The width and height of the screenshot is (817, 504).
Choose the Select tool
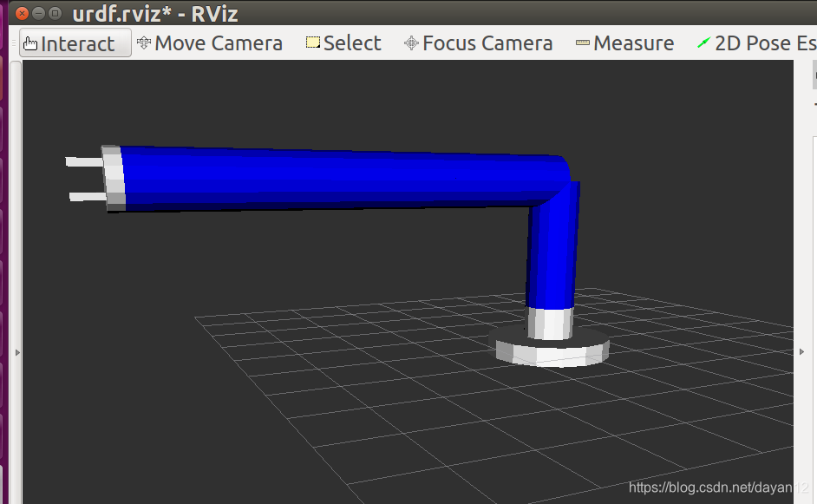[343, 43]
